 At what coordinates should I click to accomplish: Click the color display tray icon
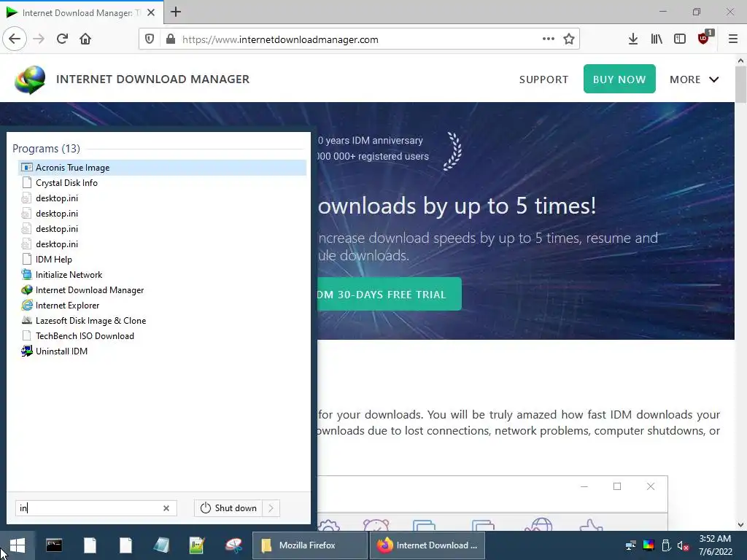tap(649, 545)
